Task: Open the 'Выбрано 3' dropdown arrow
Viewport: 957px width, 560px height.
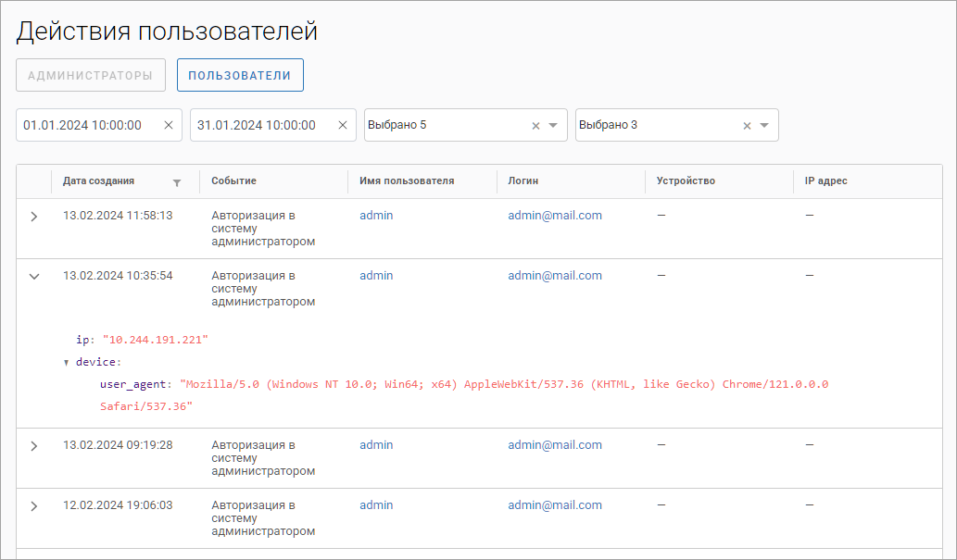Action: point(764,126)
